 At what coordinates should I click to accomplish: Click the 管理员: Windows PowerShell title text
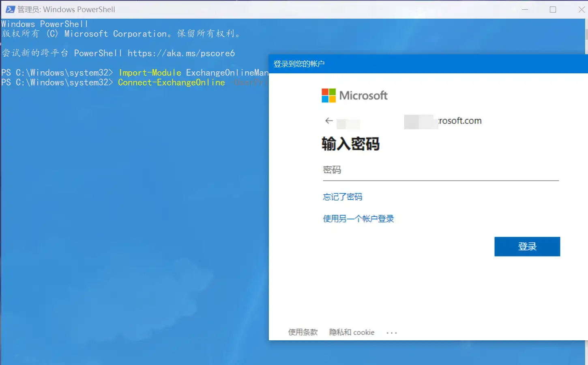(66, 9)
